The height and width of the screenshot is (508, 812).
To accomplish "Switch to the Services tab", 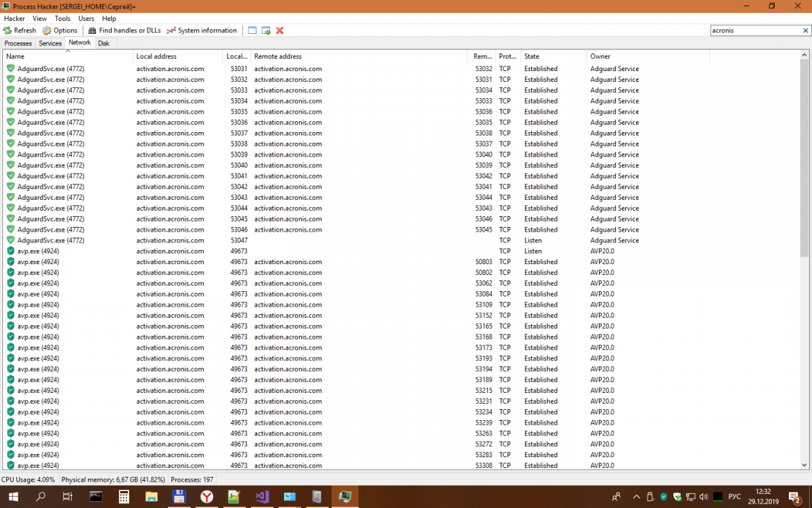I will click(50, 43).
